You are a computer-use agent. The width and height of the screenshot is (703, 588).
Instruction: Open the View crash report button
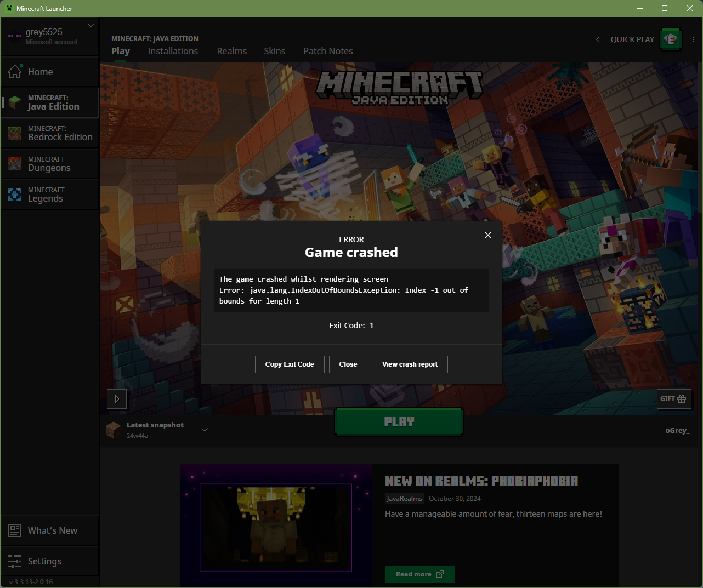(x=410, y=364)
